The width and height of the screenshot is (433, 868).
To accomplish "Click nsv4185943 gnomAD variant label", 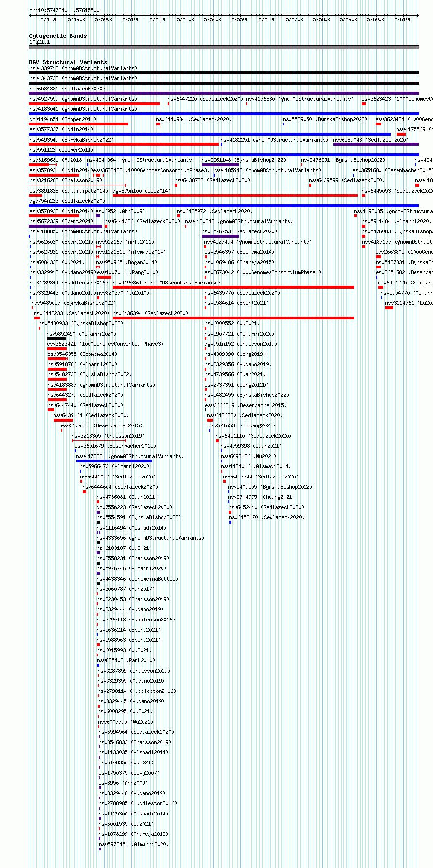I will [x=267, y=170].
